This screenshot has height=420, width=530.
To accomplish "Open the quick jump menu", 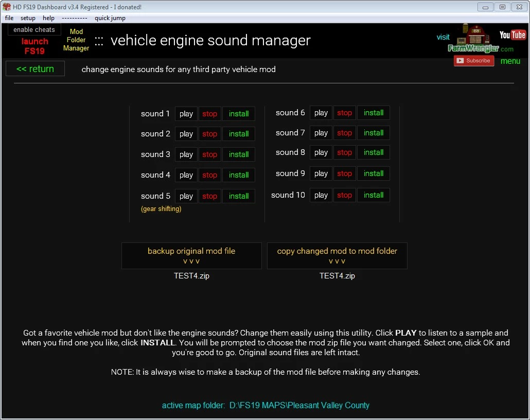I will click(110, 17).
